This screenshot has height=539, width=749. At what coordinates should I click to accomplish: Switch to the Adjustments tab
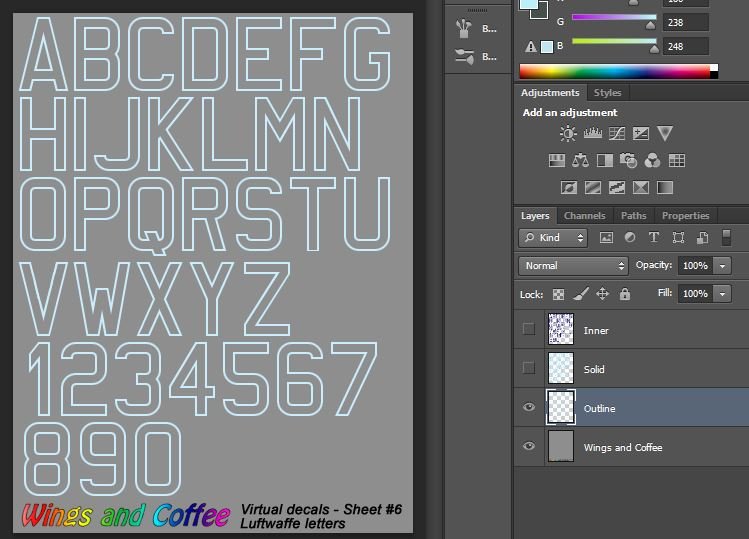click(550, 93)
